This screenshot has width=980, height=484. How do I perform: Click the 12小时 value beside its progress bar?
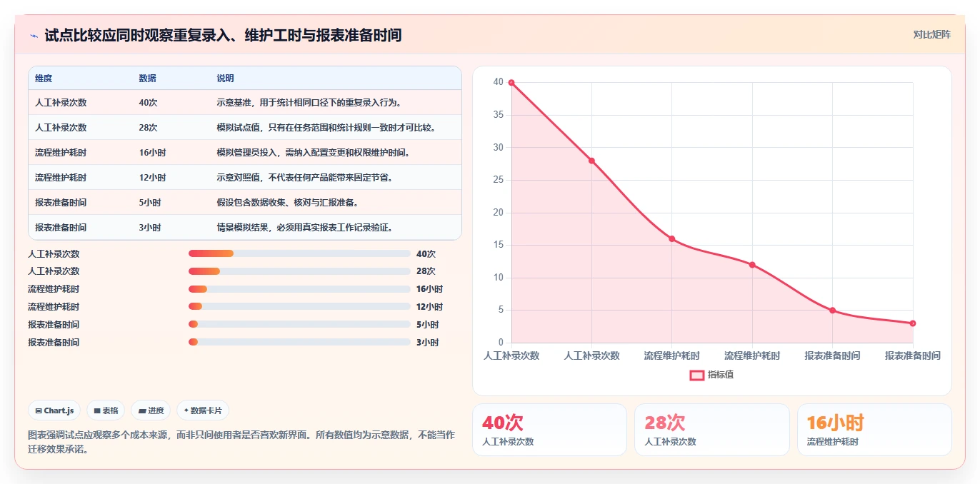click(x=429, y=307)
